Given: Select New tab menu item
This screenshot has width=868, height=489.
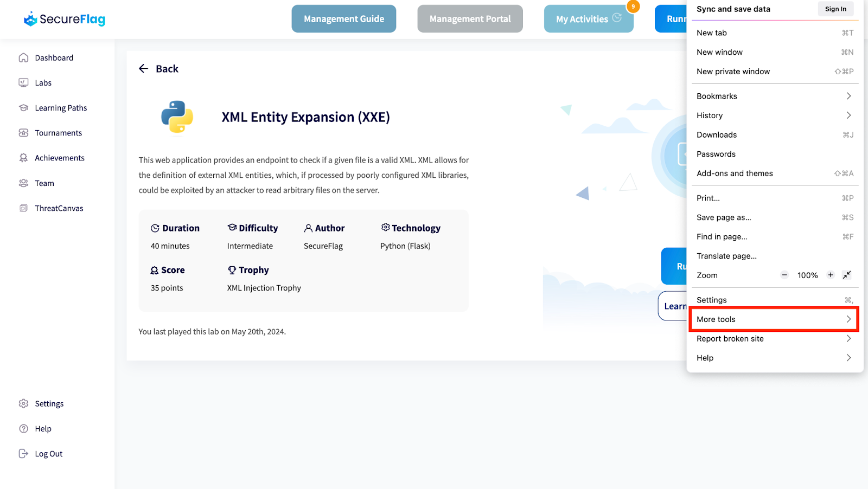Looking at the screenshot, I should coord(774,33).
